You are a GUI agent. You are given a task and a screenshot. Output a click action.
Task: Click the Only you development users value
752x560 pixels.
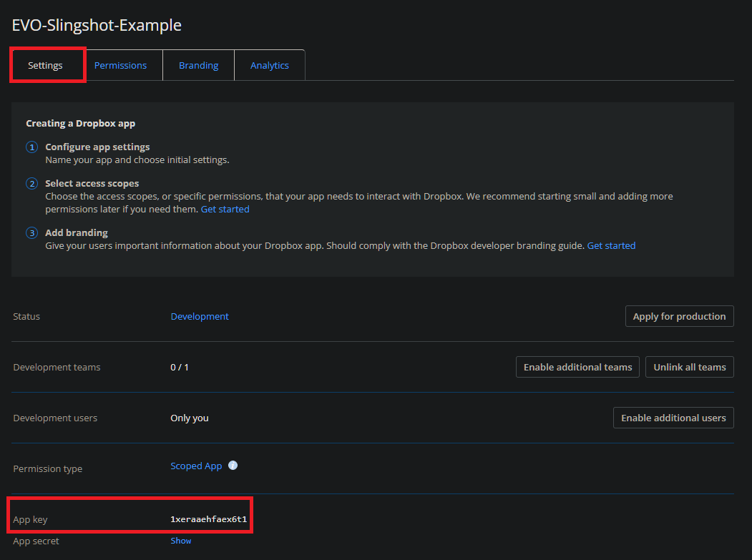(x=190, y=418)
